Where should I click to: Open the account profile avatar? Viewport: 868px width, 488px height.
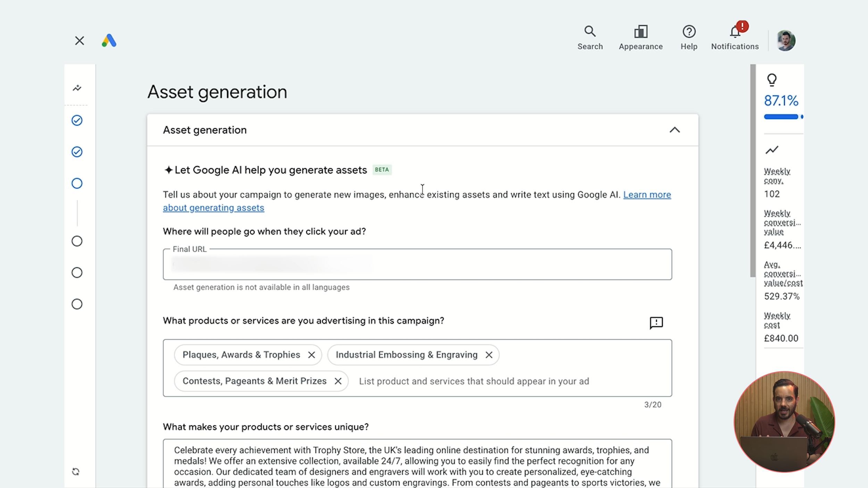(786, 41)
